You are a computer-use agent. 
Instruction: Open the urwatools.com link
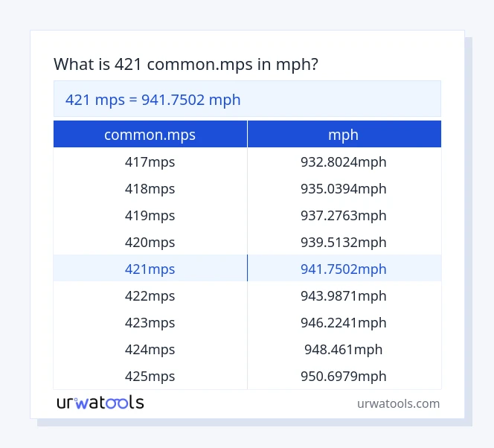click(398, 403)
